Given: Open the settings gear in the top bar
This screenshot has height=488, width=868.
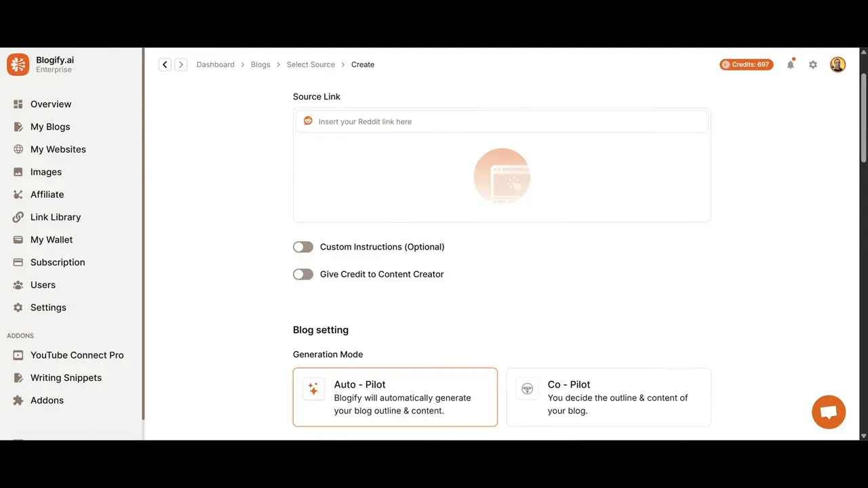Looking at the screenshot, I should (813, 64).
